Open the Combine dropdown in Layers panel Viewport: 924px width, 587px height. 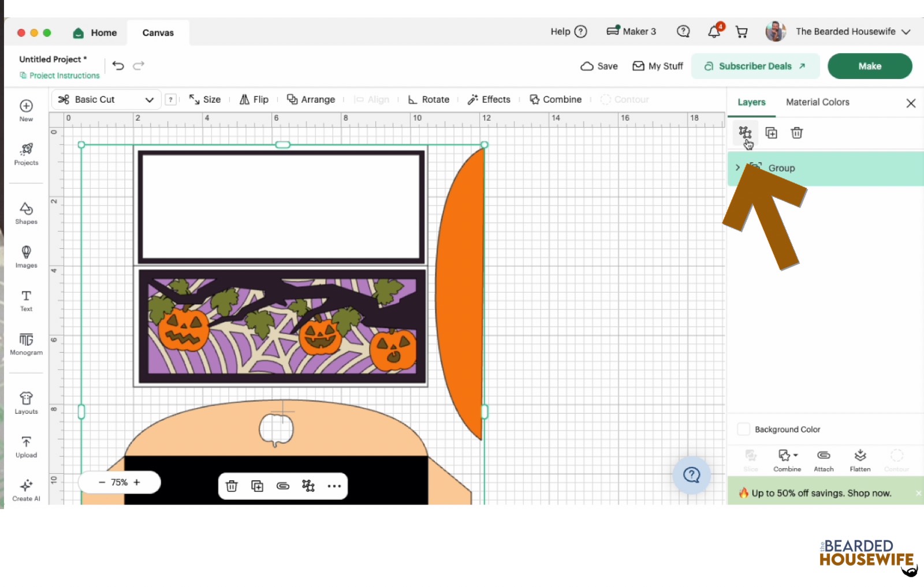point(787,461)
